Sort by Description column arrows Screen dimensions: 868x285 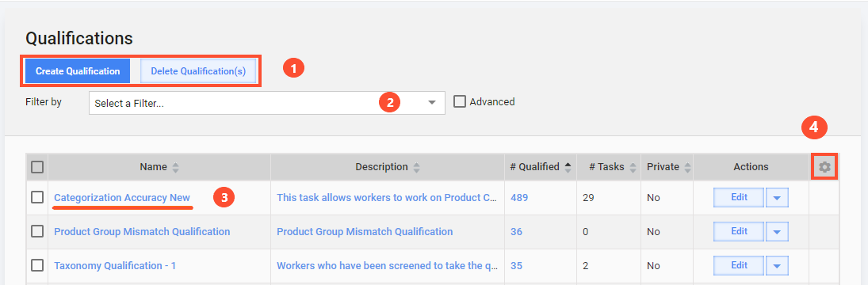[x=417, y=167]
